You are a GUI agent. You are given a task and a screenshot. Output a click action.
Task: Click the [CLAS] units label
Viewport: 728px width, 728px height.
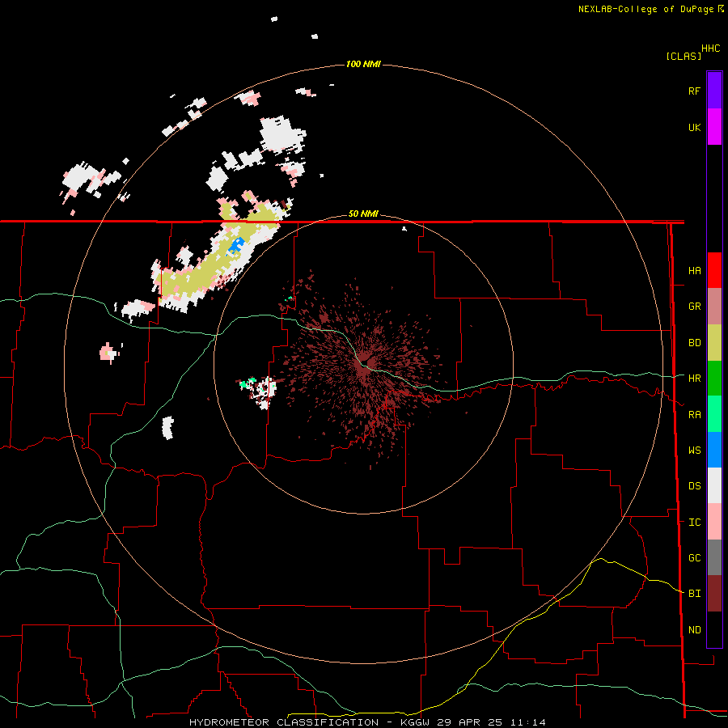(x=684, y=57)
